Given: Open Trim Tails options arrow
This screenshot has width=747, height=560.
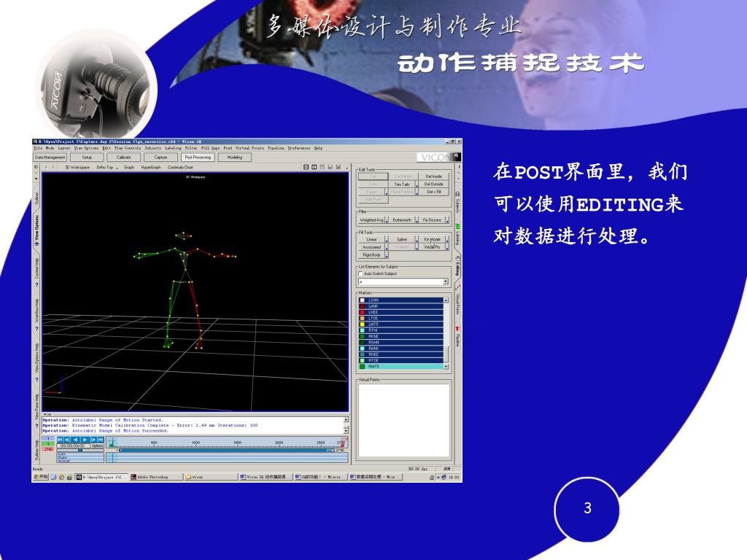Looking at the screenshot, I should [417, 184].
